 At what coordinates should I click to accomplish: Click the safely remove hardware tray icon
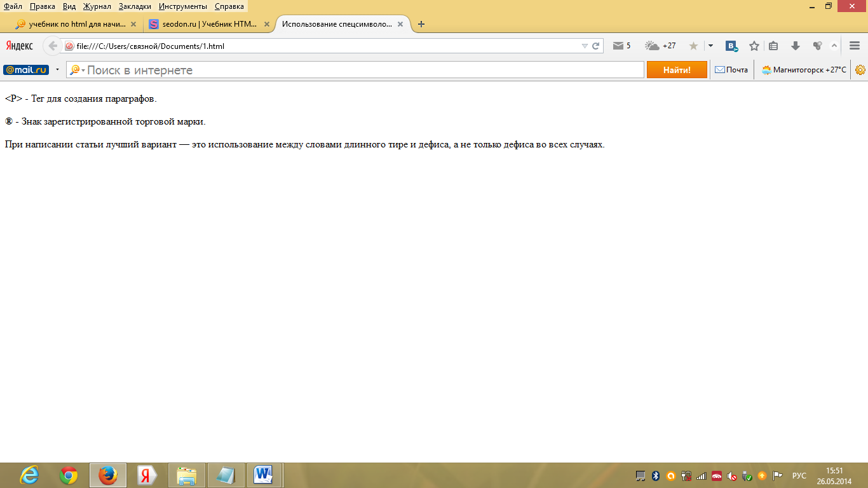tap(747, 475)
